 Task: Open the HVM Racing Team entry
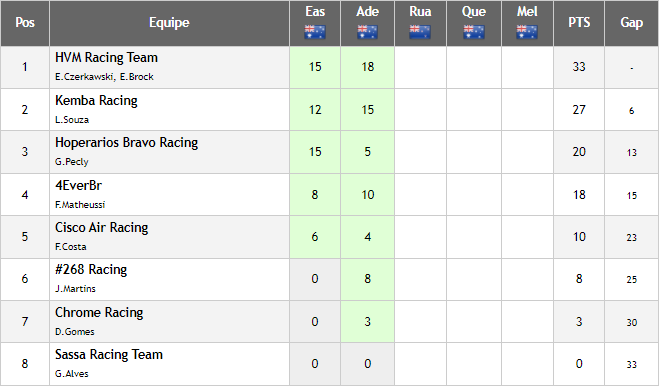coord(106,58)
